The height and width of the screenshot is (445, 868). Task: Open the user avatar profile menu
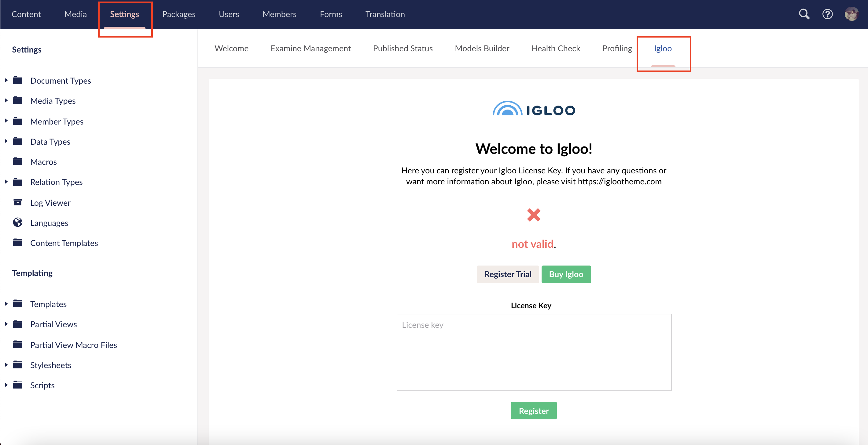[x=851, y=14]
